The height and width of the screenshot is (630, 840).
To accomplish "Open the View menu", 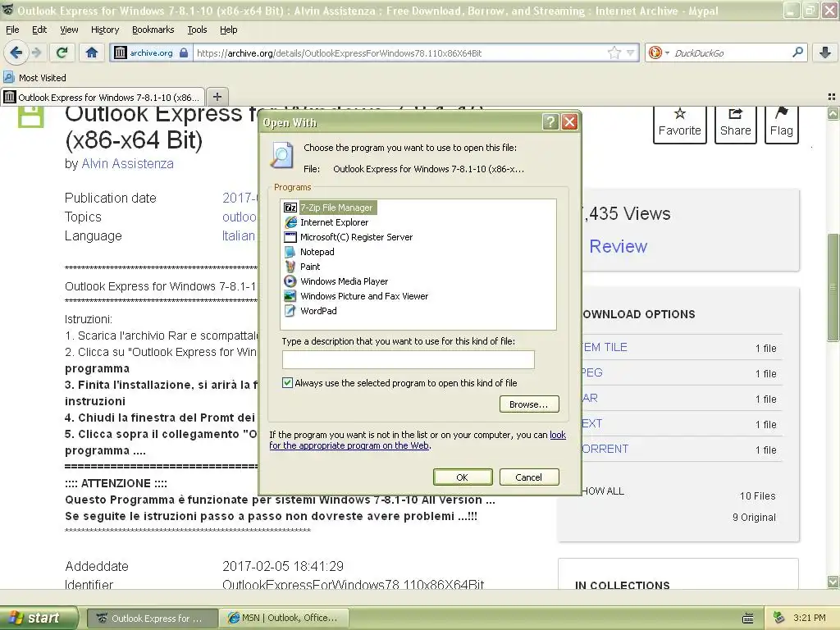I will pos(69,30).
